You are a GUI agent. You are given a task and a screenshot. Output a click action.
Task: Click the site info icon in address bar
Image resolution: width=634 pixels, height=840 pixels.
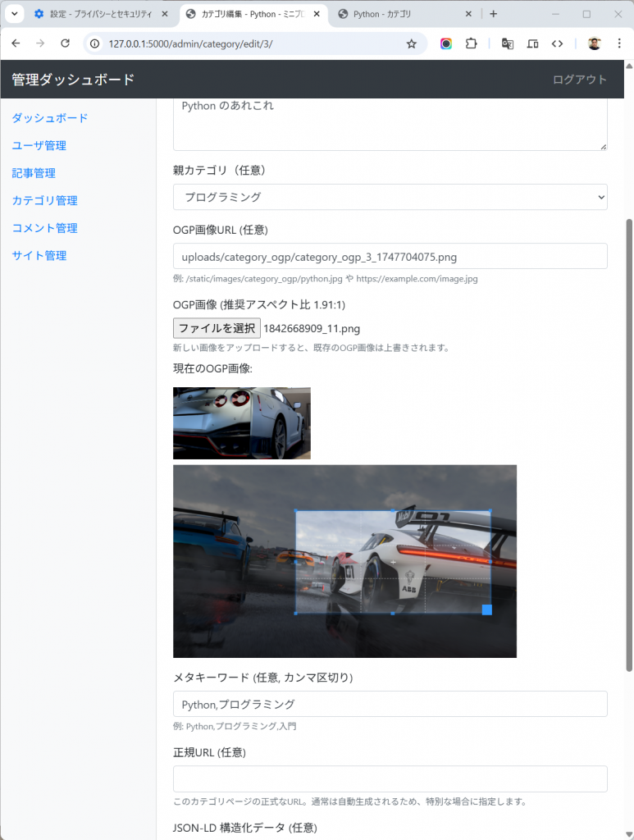(95, 44)
